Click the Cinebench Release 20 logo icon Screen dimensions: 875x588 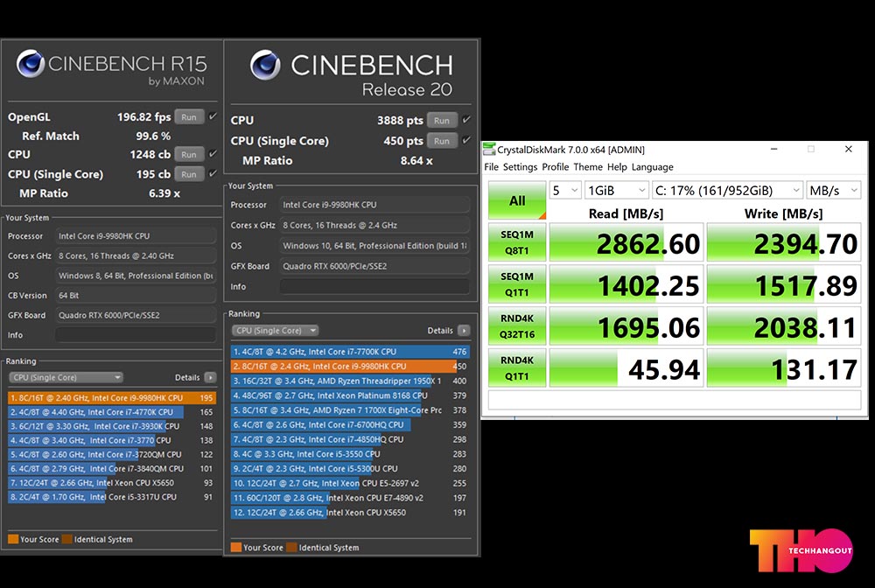tap(265, 65)
